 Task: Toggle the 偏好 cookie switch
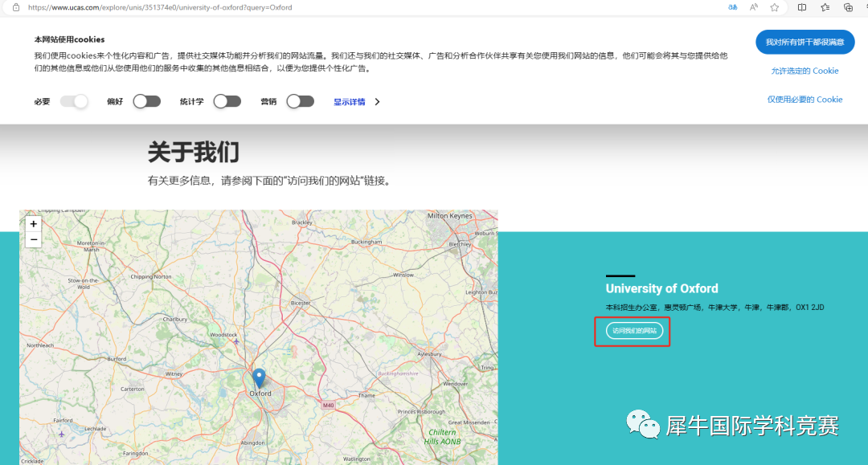[x=147, y=101]
